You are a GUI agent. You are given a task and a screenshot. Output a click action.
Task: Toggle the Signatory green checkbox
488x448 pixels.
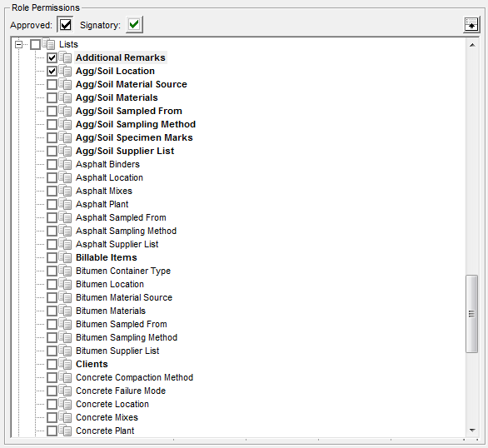(134, 25)
